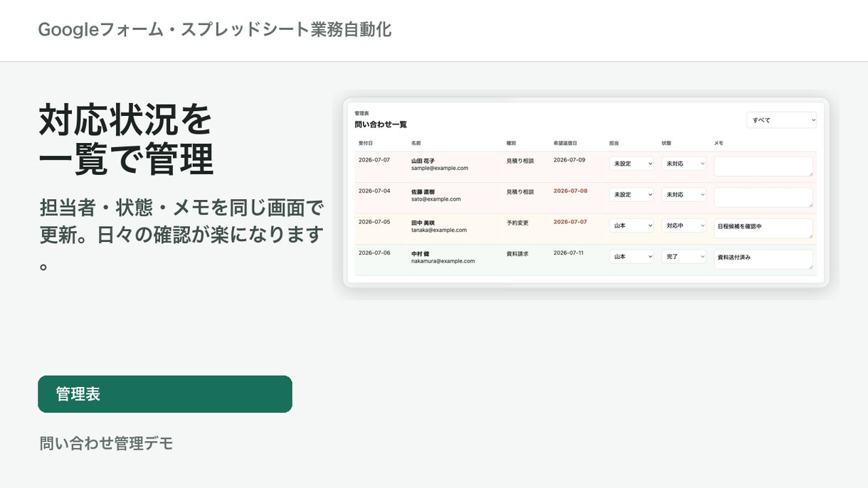Screen dimensions: 868x488
Task: Click the 状態 column header
Action: tap(667, 143)
